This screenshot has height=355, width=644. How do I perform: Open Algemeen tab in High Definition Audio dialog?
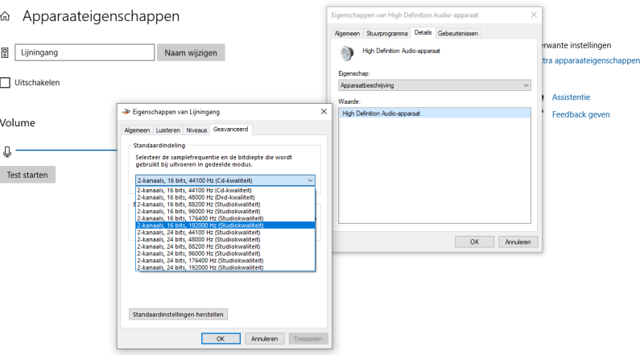pos(347,33)
